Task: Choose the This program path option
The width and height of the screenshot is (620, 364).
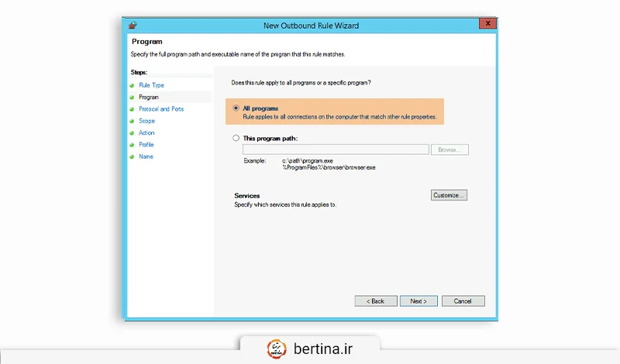Action: [236, 138]
